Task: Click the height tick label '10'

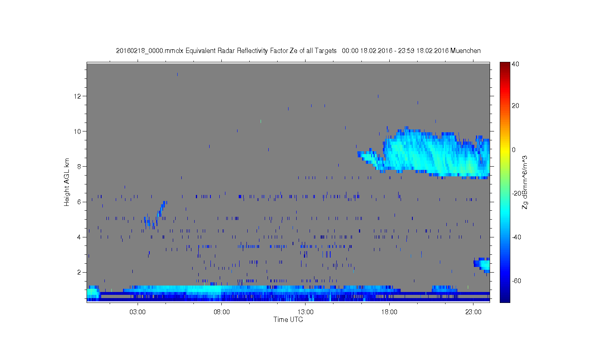Action: click(x=78, y=131)
